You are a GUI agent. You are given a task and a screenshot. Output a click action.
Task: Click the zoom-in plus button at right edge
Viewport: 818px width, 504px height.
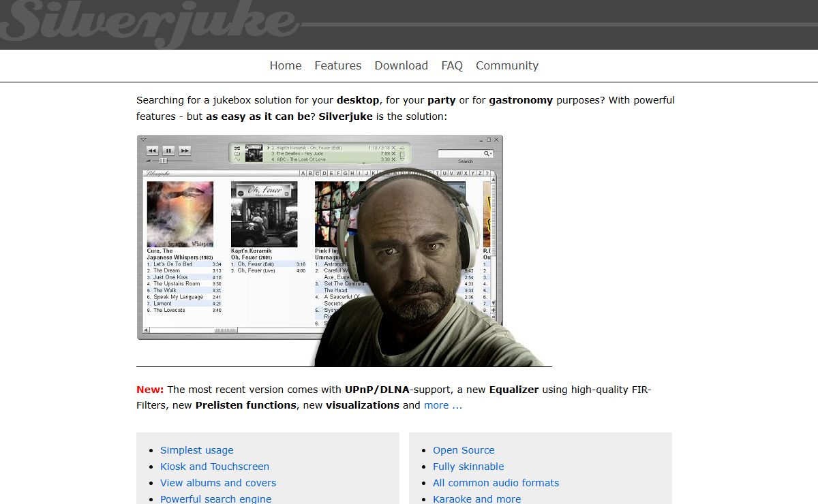coord(493,310)
